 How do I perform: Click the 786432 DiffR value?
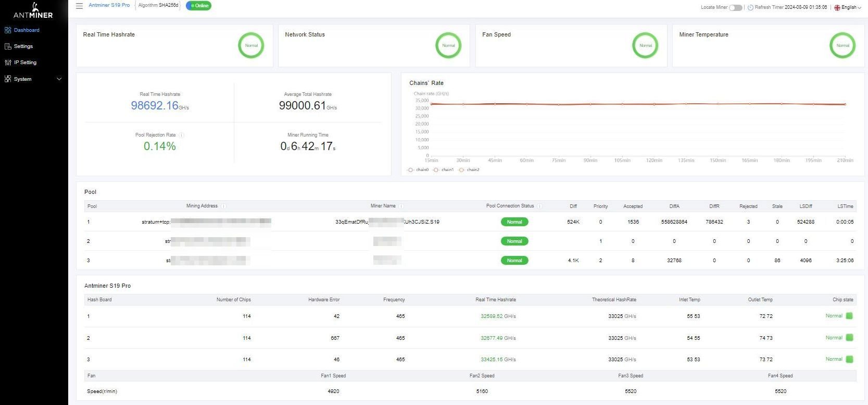[714, 222]
